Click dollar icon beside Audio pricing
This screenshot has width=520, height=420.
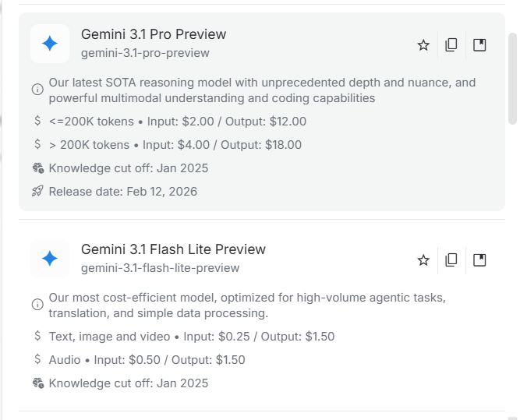click(37, 360)
